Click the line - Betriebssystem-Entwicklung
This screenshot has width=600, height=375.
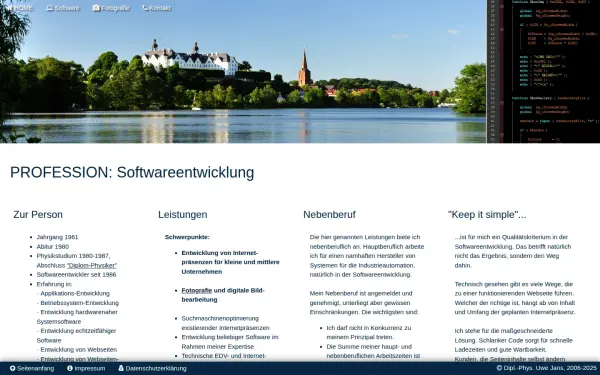click(x=78, y=303)
